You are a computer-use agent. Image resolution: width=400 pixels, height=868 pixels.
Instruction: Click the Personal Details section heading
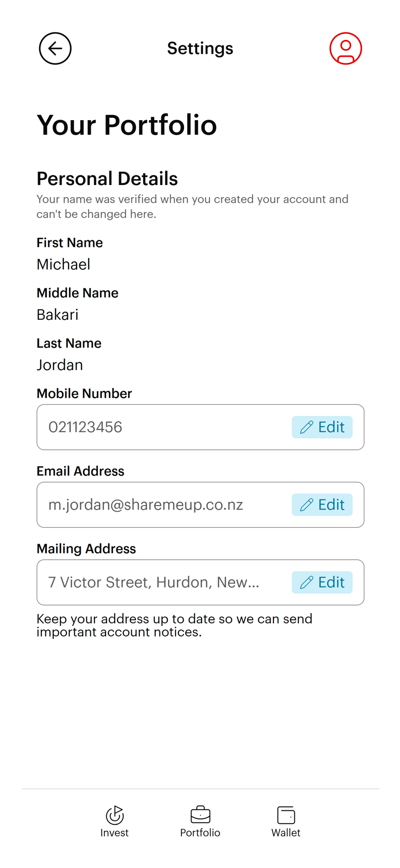click(107, 178)
